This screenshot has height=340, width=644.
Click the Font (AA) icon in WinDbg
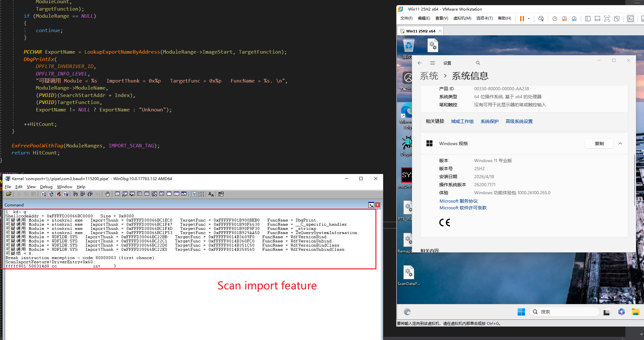(211, 194)
